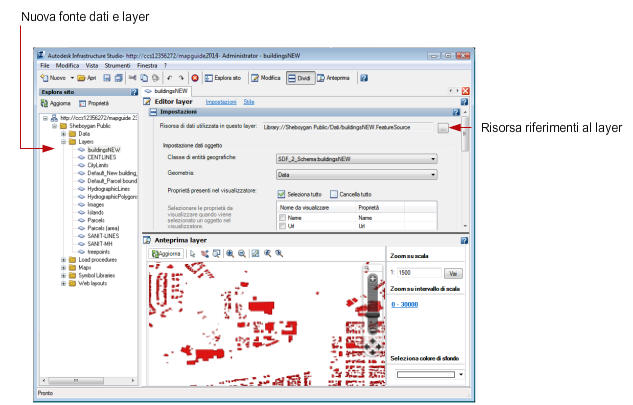Switch to the Modifica view button
This screenshot has height=405, width=633.
[x=266, y=78]
